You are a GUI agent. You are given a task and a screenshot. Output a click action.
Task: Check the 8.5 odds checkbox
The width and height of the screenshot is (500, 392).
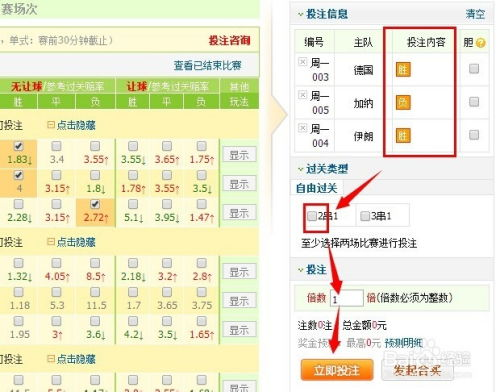coord(95,263)
